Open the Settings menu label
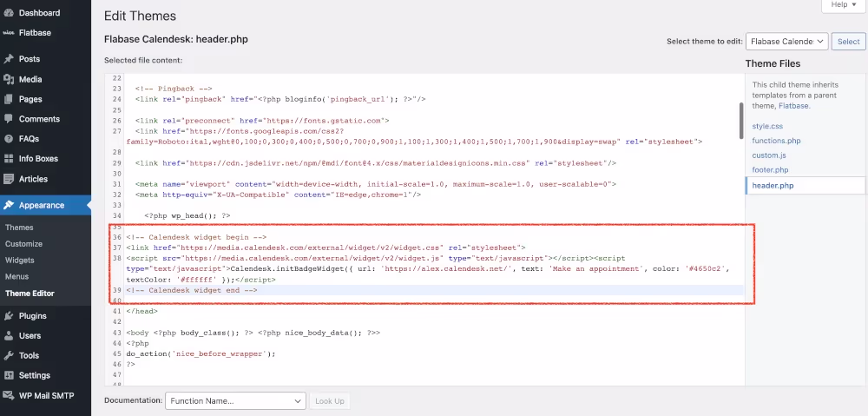Image resolution: width=868 pixels, height=416 pixels. pos(35,375)
